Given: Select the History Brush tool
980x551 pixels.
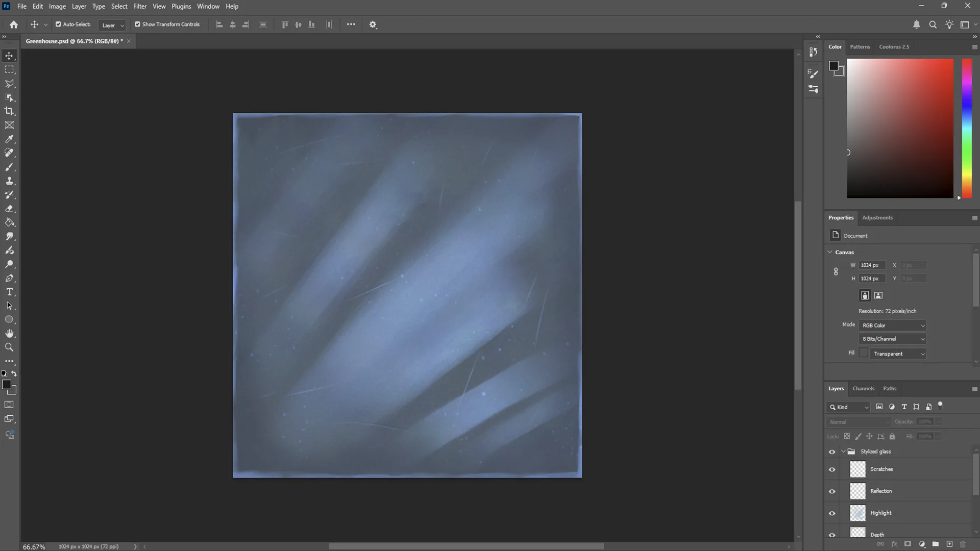Looking at the screenshot, I should point(9,194).
